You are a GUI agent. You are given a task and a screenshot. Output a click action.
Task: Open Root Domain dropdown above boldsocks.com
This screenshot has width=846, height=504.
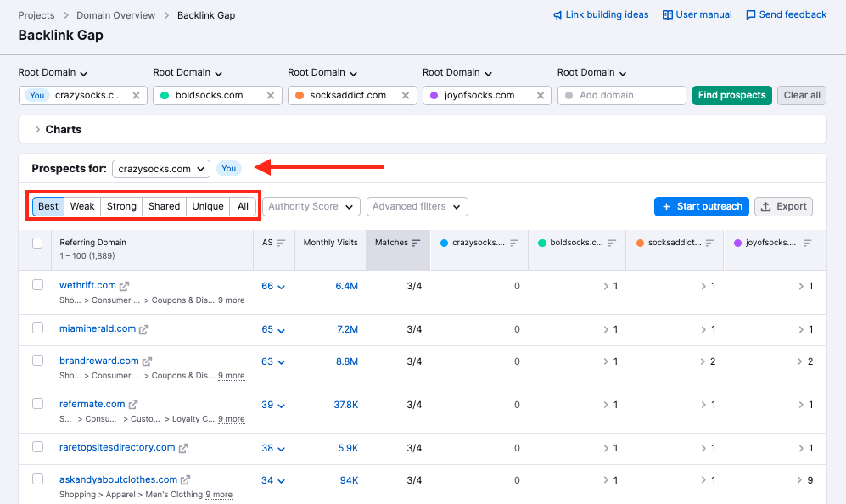[x=188, y=73]
